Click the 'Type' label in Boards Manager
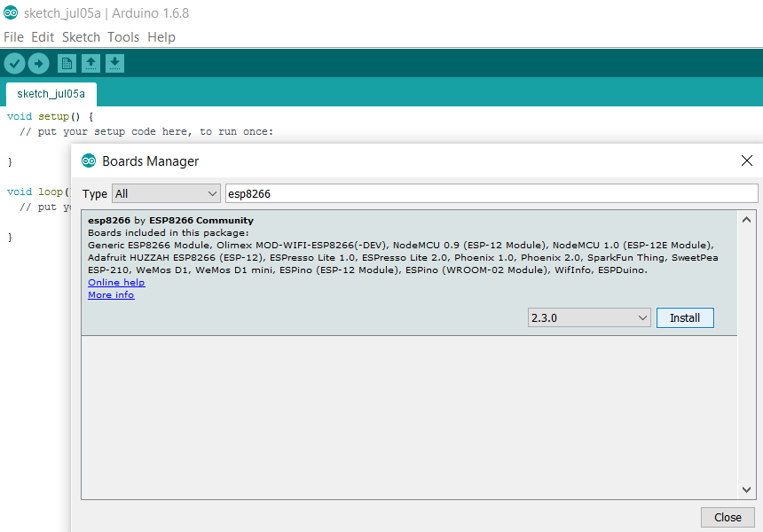This screenshot has height=532, width=763. 94,194
